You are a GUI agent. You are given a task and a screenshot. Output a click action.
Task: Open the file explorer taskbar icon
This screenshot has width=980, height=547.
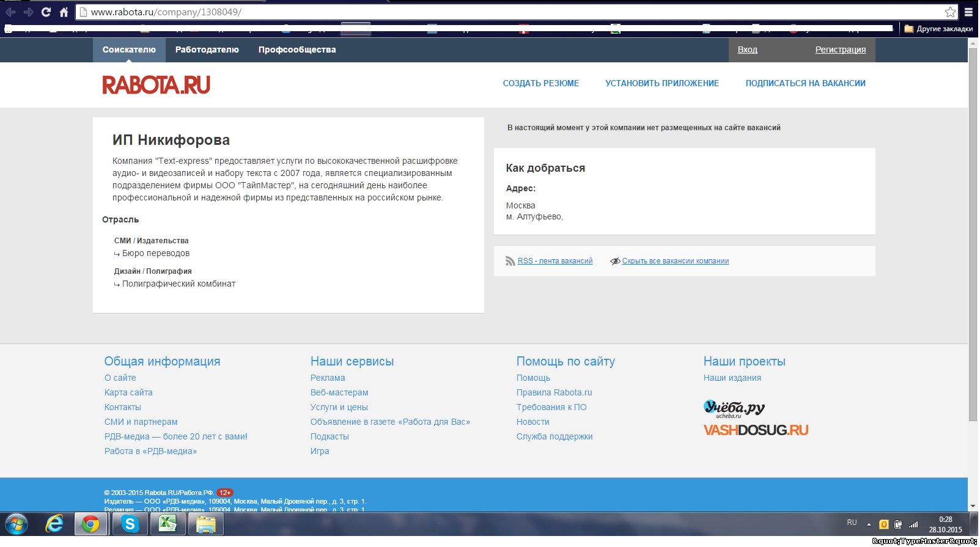206,524
